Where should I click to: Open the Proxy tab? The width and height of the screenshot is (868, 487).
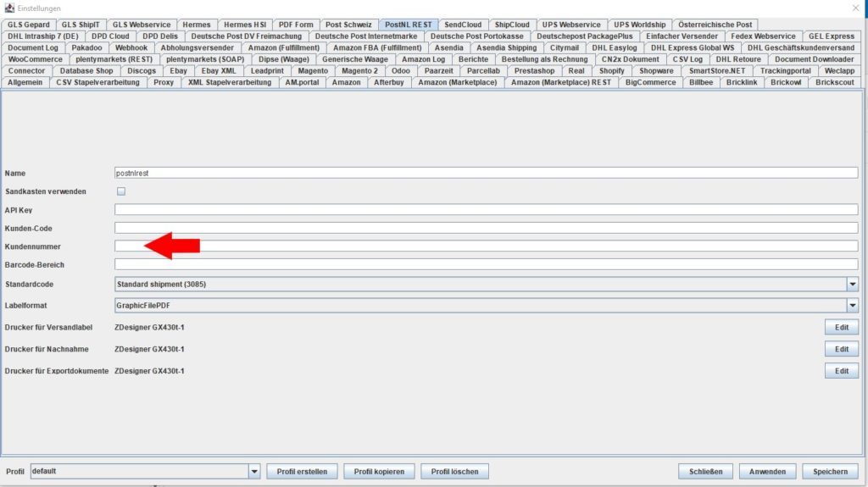(164, 82)
